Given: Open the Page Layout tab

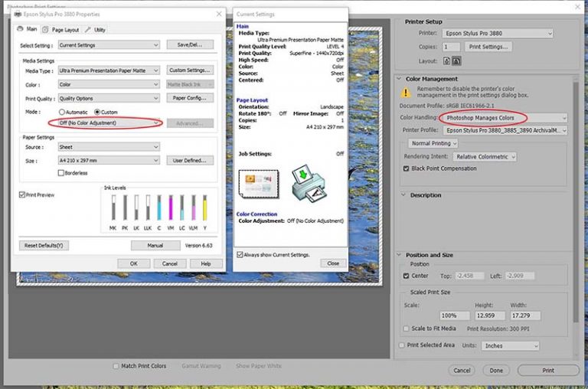Looking at the screenshot, I should pos(60,30).
